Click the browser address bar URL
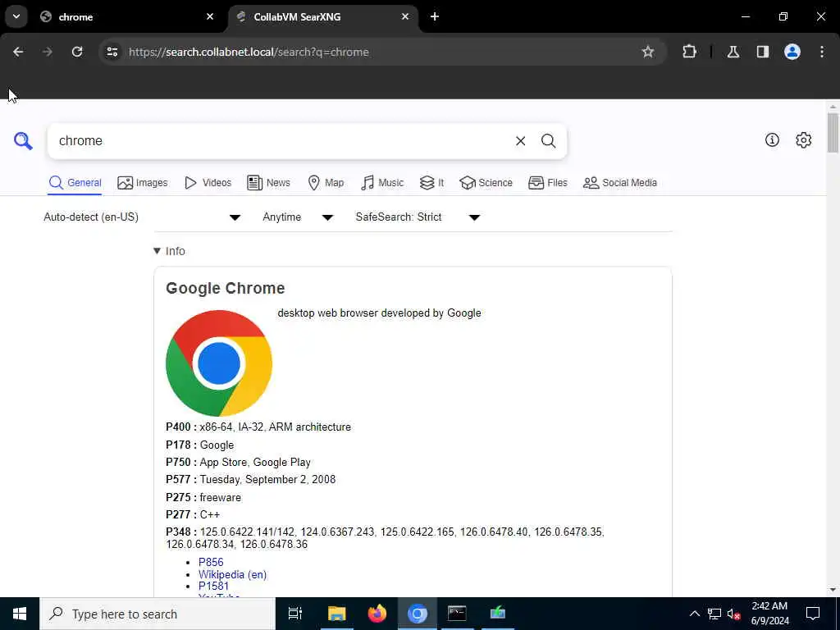840x630 pixels. click(x=249, y=52)
